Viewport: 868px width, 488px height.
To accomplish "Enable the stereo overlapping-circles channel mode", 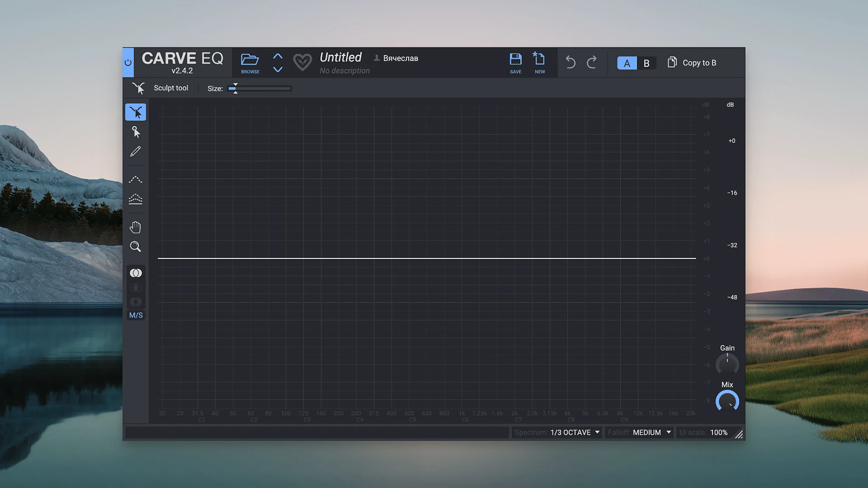I will pyautogui.click(x=136, y=273).
